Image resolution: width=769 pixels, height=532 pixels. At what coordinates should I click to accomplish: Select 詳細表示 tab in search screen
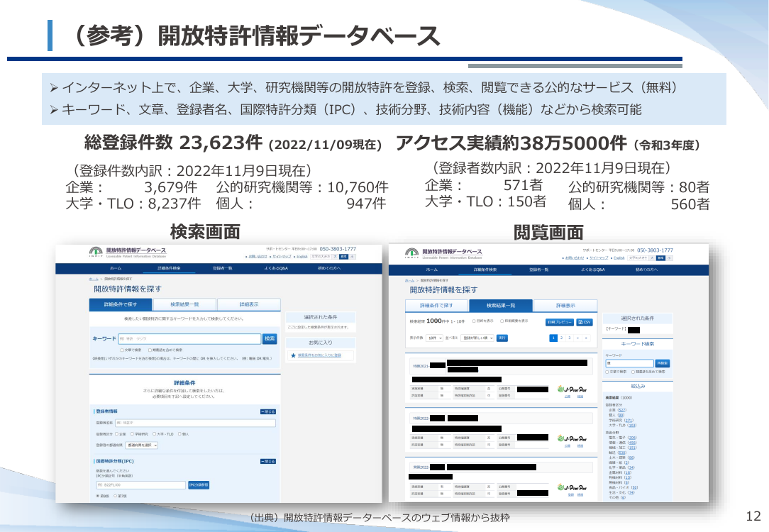(249, 304)
